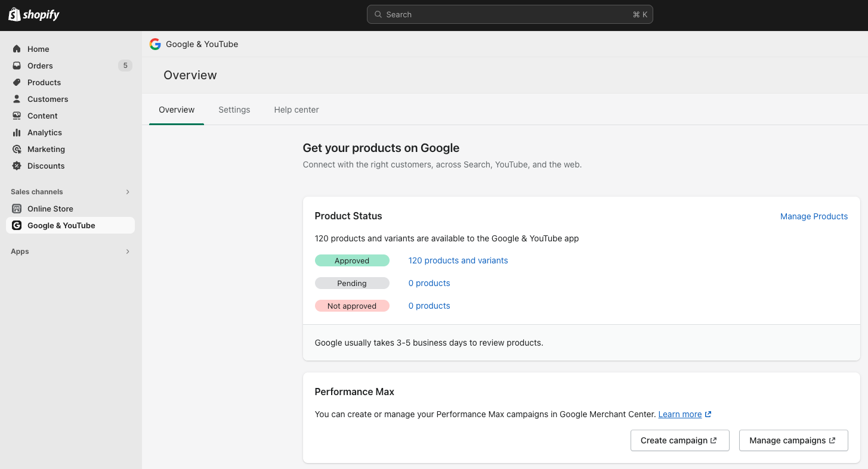Image resolution: width=868 pixels, height=469 pixels.
Task: Open the Help center tab
Action: (296, 110)
